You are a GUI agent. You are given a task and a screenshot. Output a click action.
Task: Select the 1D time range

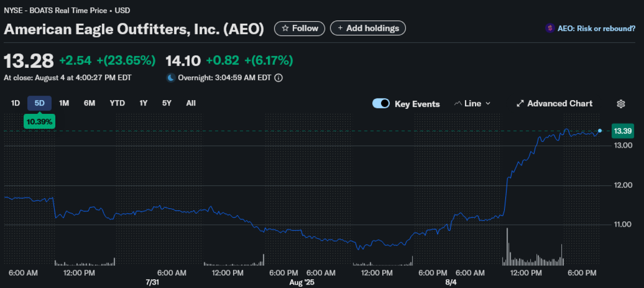coord(15,103)
